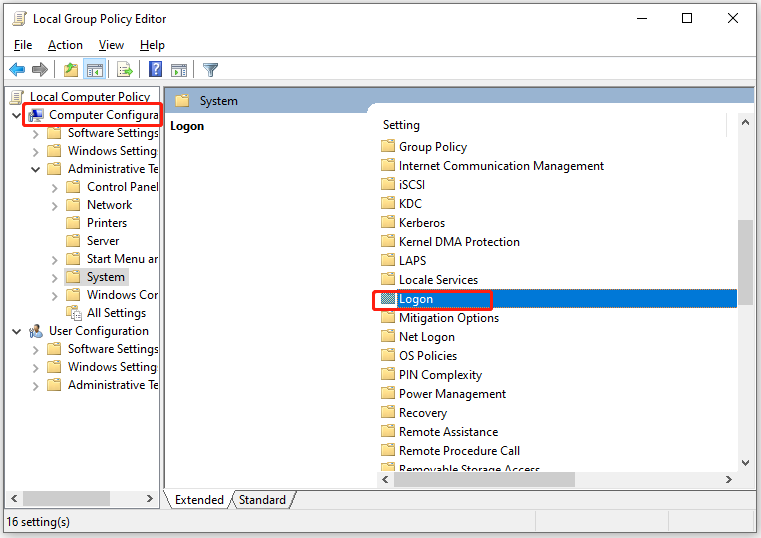Select the Logon folder in settings list

point(416,299)
